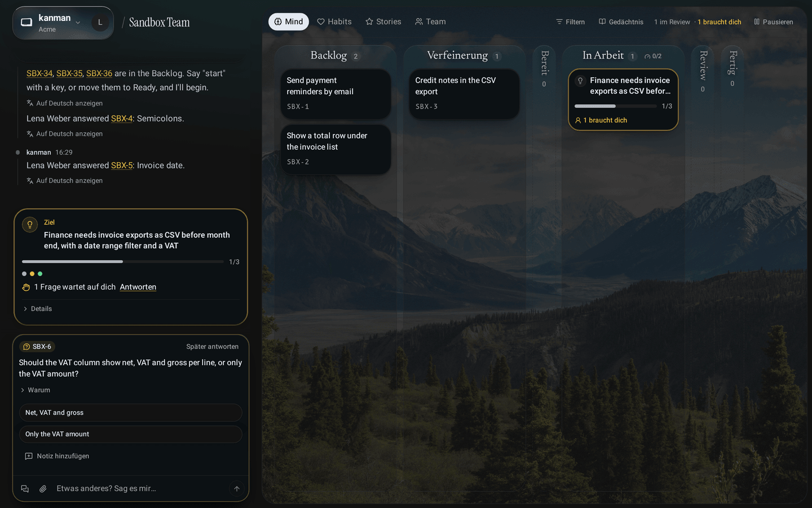The height and width of the screenshot is (508, 812).
Task: Select the 'Net, VAT and gross' option
Action: click(x=131, y=413)
